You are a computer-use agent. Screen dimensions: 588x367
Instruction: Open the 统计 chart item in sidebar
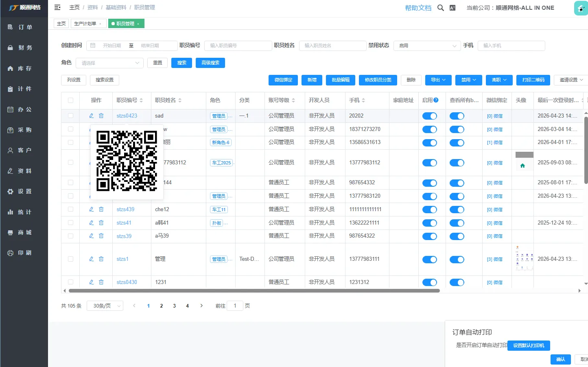point(24,212)
